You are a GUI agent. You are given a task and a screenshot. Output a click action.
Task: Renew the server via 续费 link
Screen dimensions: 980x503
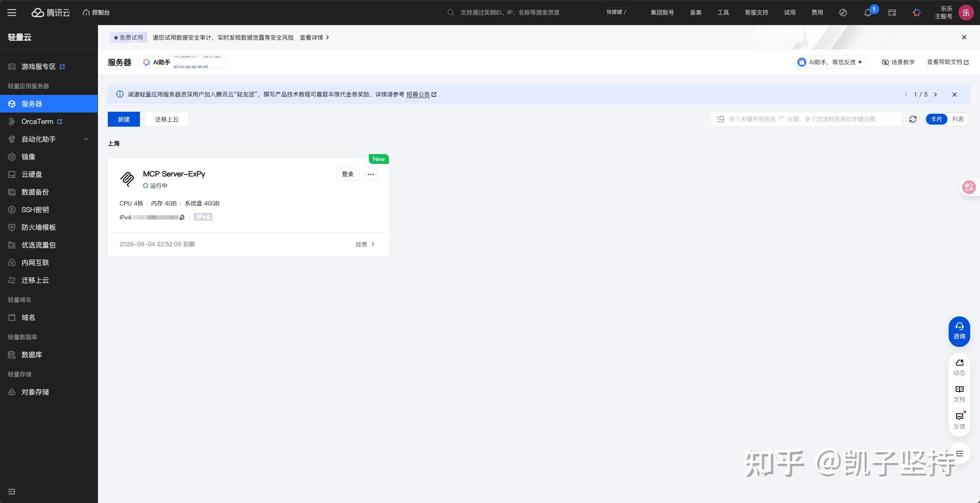(361, 244)
